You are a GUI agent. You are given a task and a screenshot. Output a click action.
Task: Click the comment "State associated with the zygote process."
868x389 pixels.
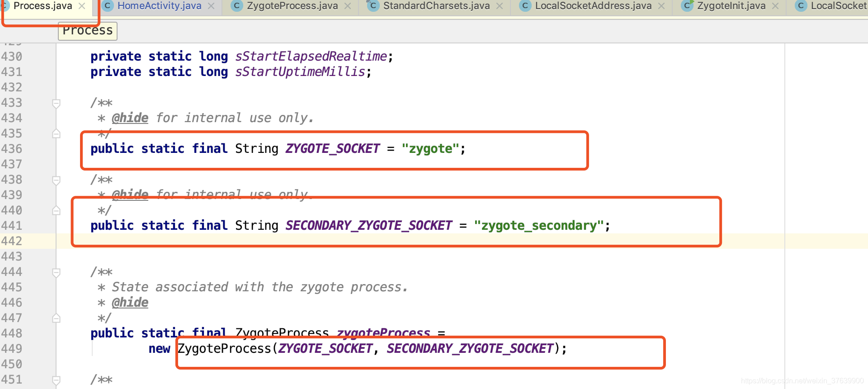click(260, 287)
